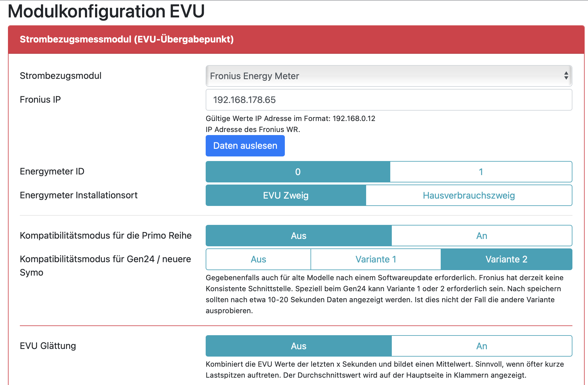Set Gen24 compatibility mode to Aus
This screenshot has width=588, height=385.
point(258,259)
